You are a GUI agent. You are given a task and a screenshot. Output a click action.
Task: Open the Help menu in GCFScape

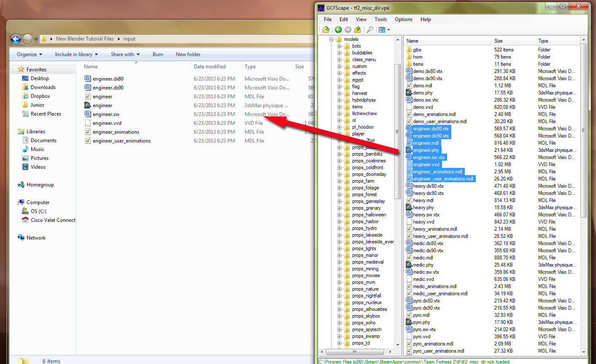pyautogui.click(x=426, y=19)
